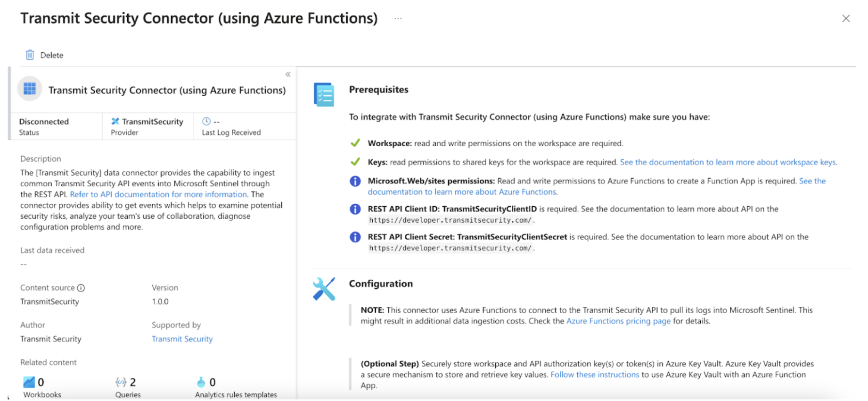This screenshot has height=401, width=868.
Task: Click the Workspace green checkmark icon
Action: pos(355,143)
